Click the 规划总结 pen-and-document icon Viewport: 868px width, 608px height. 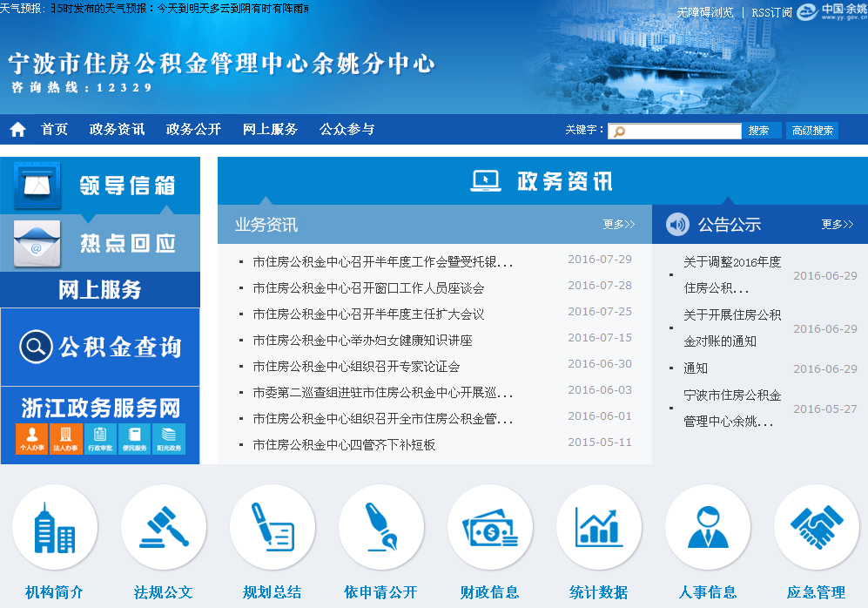click(273, 527)
